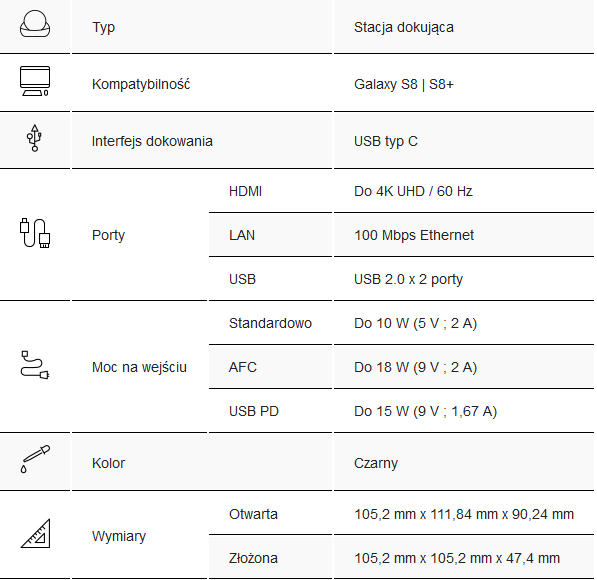The image size is (597, 580).
Task: Select the Typ label cell
Action: tap(103, 27)
